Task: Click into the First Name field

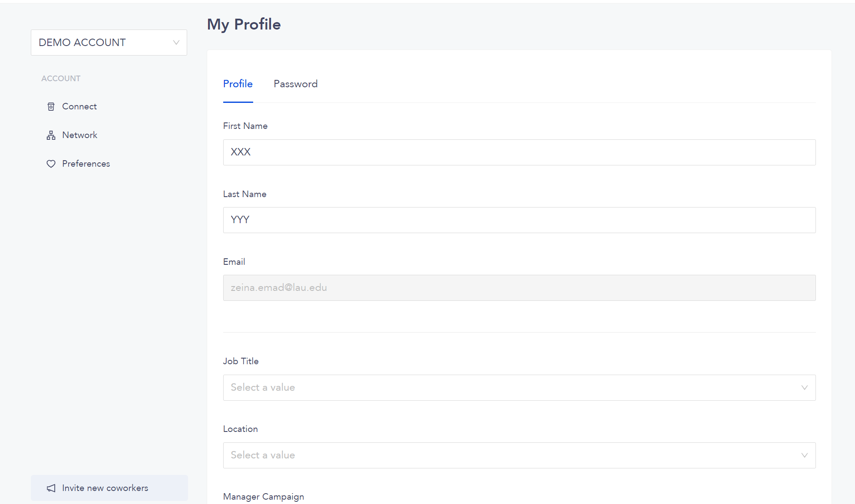Action: click(x=519, y=152)
